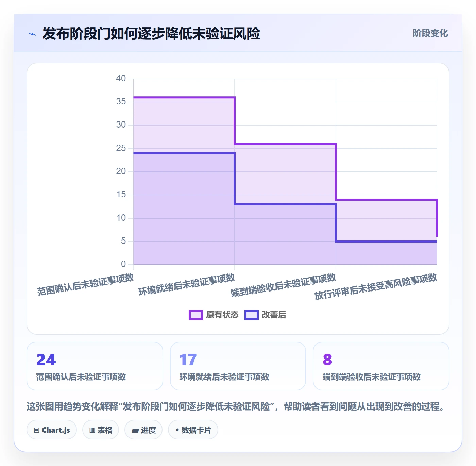Click x-axis label 端到端验收后未验证事项数
Screen dimensions: 476x466
(x=284, y=285)
